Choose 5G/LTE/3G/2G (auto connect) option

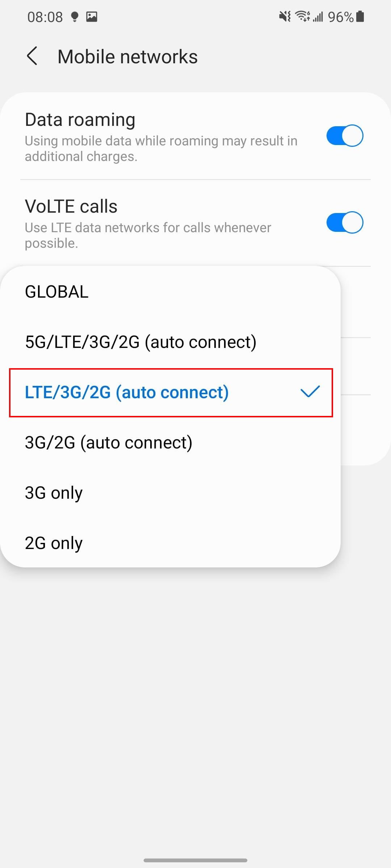point(140,342)
